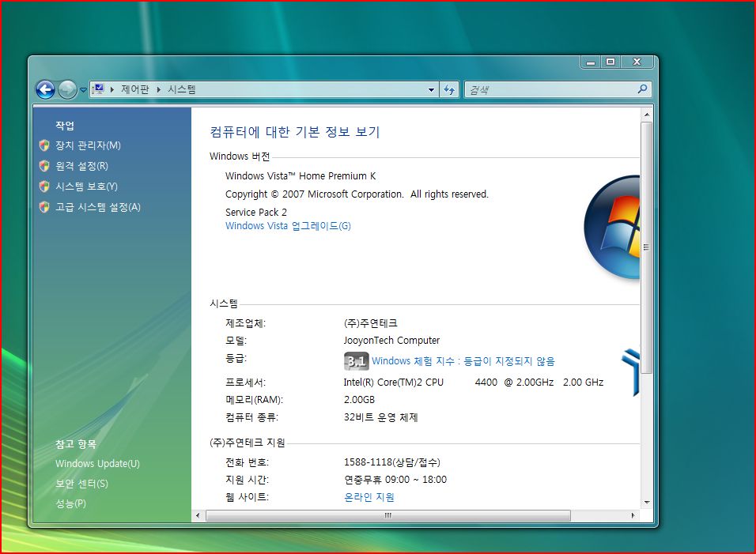756x554 pixels.
Task: Open Windows Update(U) in the sidebar
Action: click(x=97, y=463)
